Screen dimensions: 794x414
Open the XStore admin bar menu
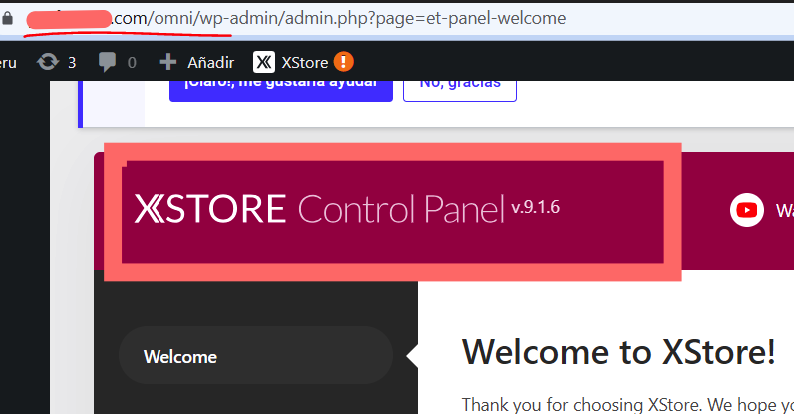tap(303, 62)
